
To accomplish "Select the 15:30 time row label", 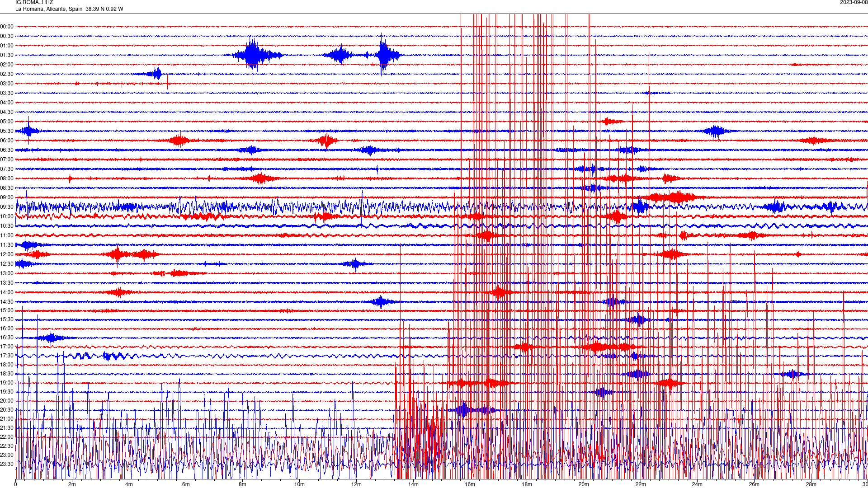I will (x=7, y=319).
